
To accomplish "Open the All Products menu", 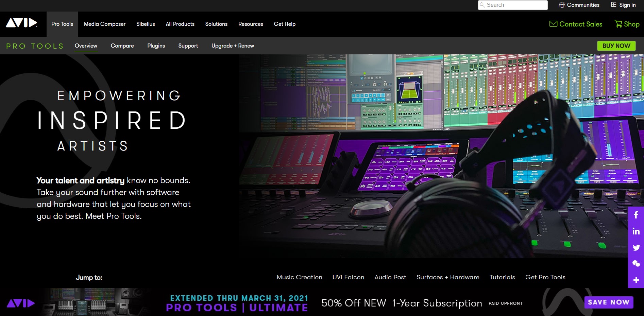I will [x=180, y=24].
